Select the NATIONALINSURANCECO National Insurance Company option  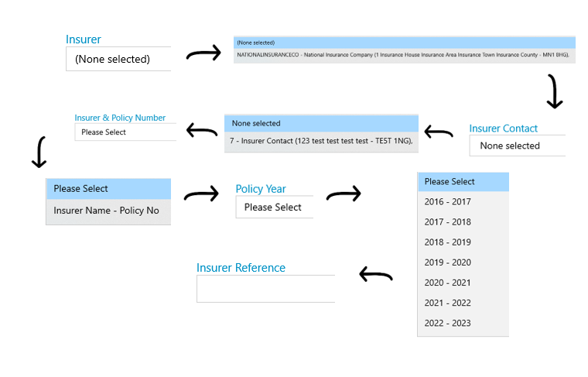click(404, 55)
